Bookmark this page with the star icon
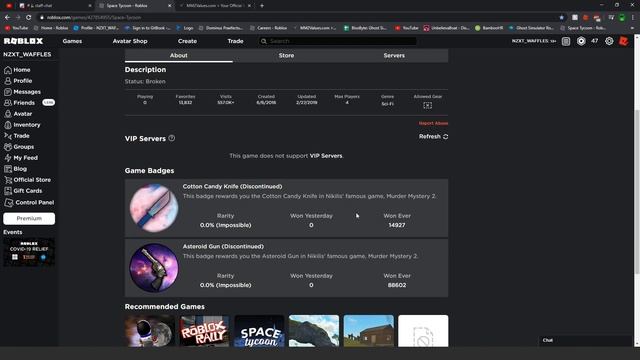 (562, 18)
